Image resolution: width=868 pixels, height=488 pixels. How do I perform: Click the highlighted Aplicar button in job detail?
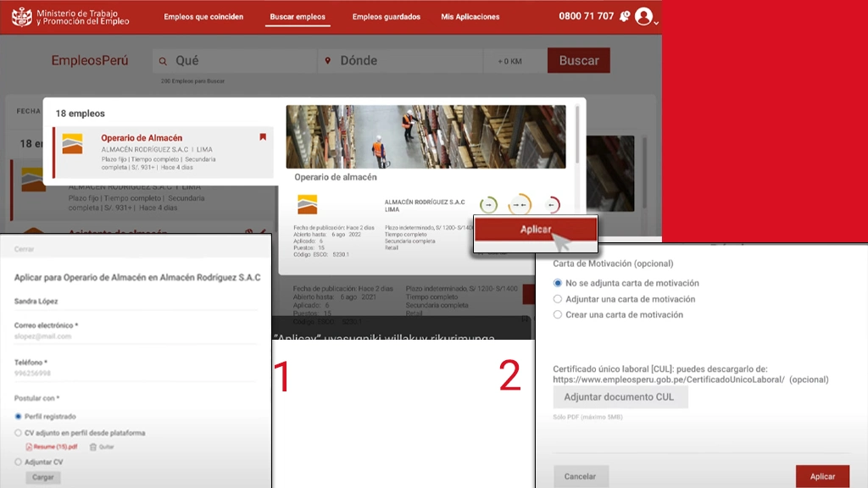tap(536, 229)
